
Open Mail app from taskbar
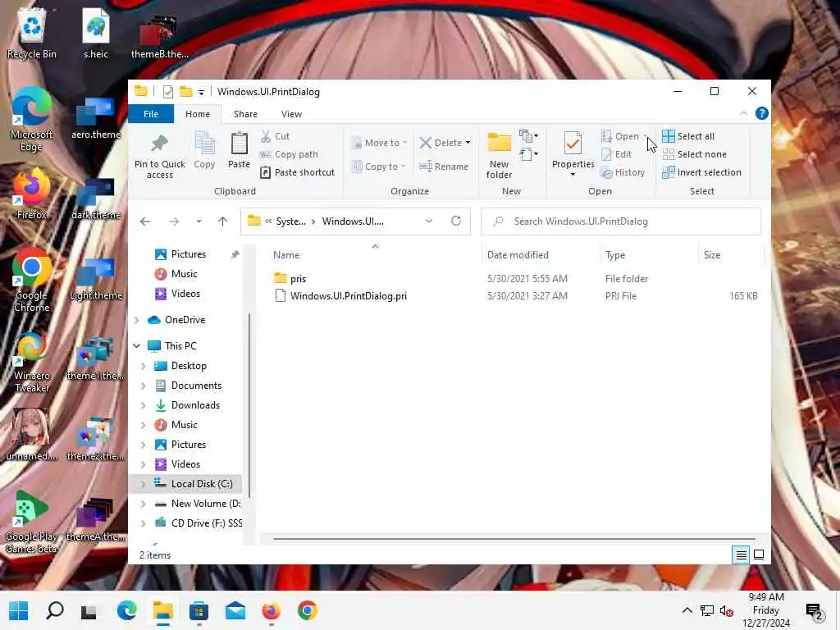click(235, 610)
